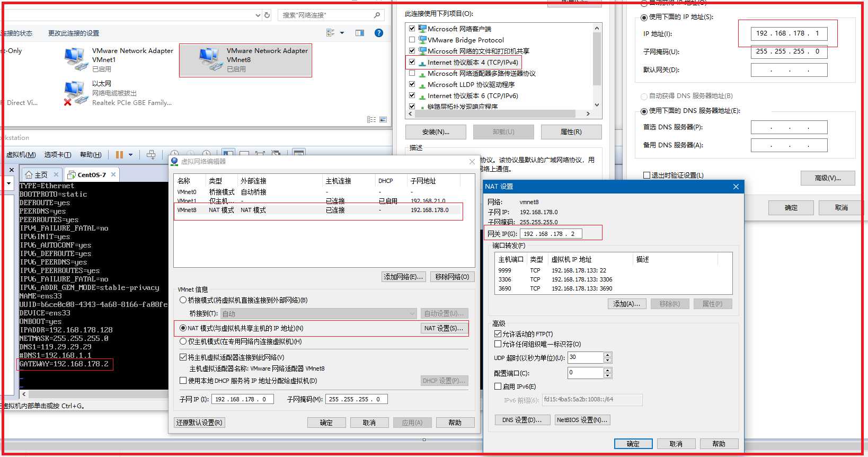Click the home icon on 主页 tab
The height and width of the screenshot is (457, 868).
[x=29, y=174]
